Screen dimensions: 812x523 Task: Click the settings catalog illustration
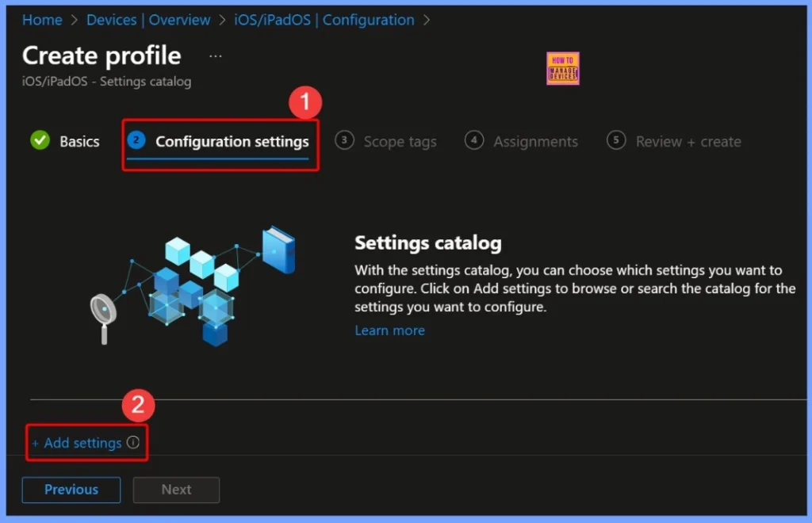(x=192, y=285)
